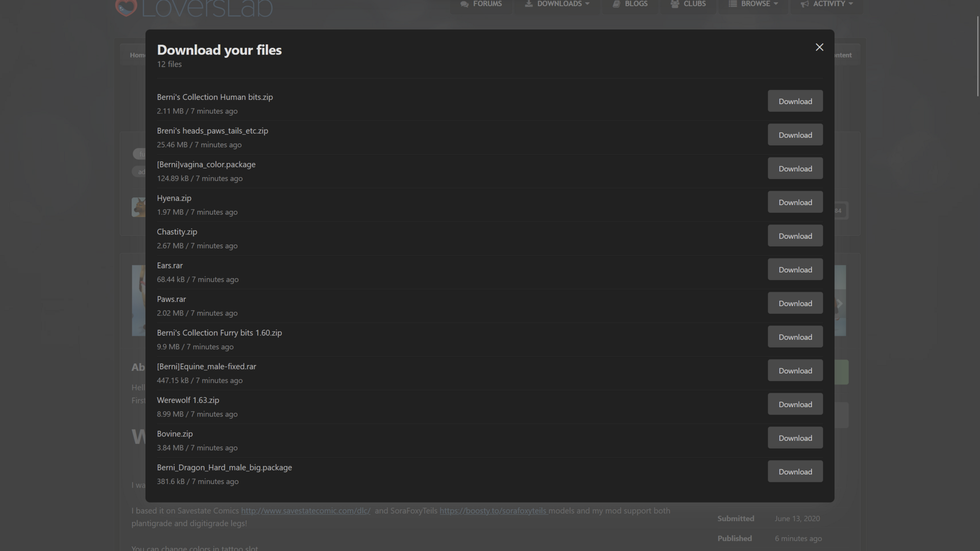The height and width of the screenshot is (551, 980).
Task: Expand the Browse dropdown menu
Action: pos(753,4)
